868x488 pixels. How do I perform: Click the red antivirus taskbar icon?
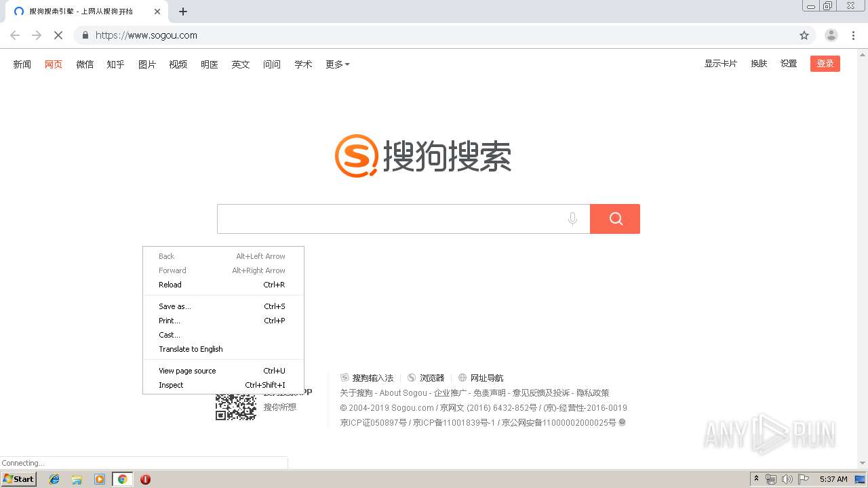[x=145, y=479]
